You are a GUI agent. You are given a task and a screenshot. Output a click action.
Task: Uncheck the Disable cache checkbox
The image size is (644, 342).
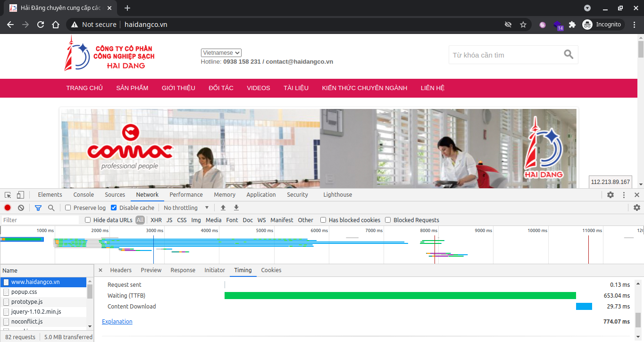114,208
